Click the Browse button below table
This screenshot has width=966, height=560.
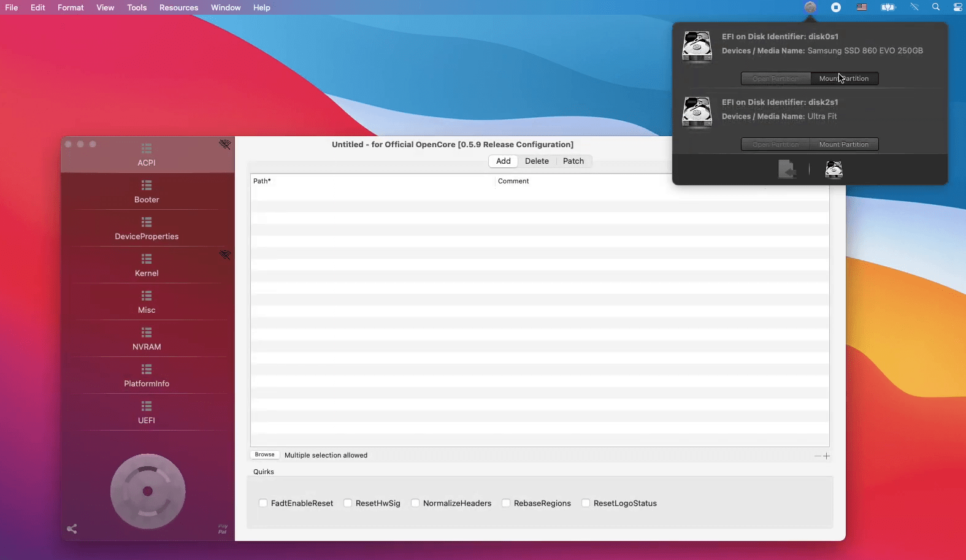click(x=264, y=455)
